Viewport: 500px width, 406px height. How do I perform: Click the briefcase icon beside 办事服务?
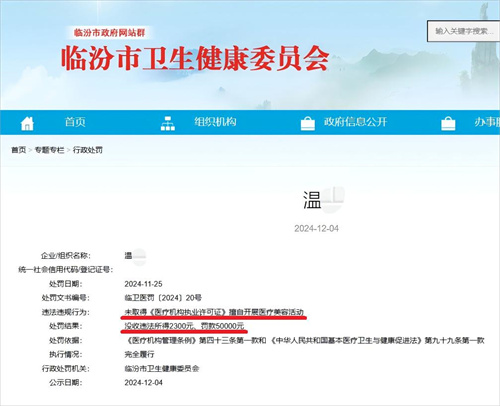[448, 123]
